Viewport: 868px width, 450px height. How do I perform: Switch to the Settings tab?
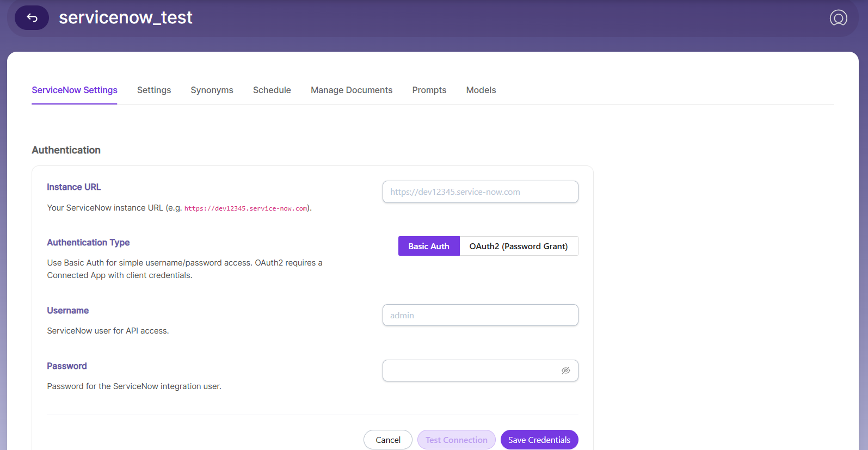[x=154, y=90]
